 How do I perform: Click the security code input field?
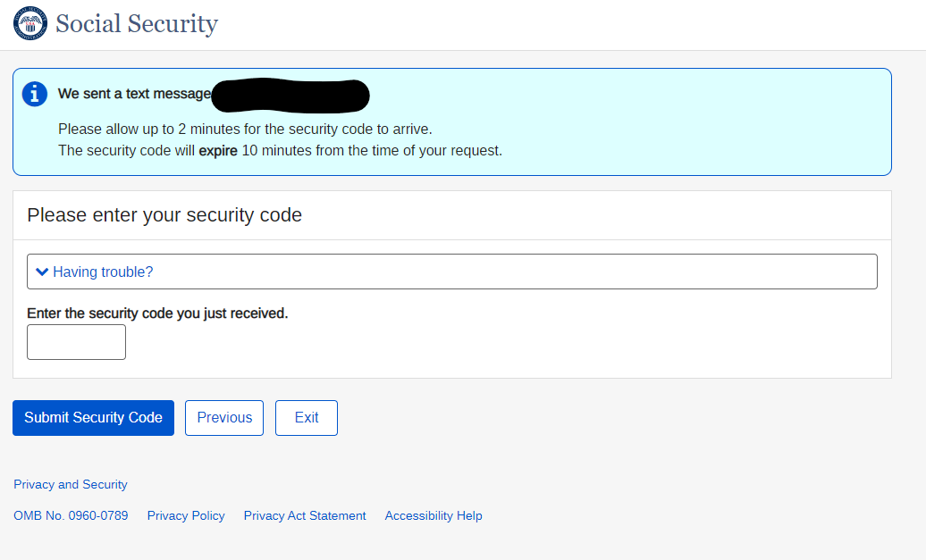(76, 342)
